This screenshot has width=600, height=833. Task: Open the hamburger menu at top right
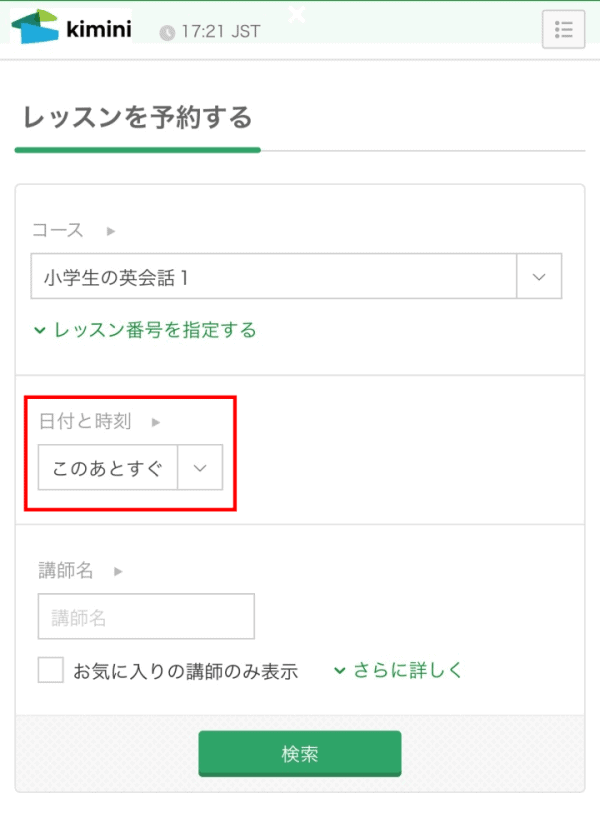(x=563, y=29)
